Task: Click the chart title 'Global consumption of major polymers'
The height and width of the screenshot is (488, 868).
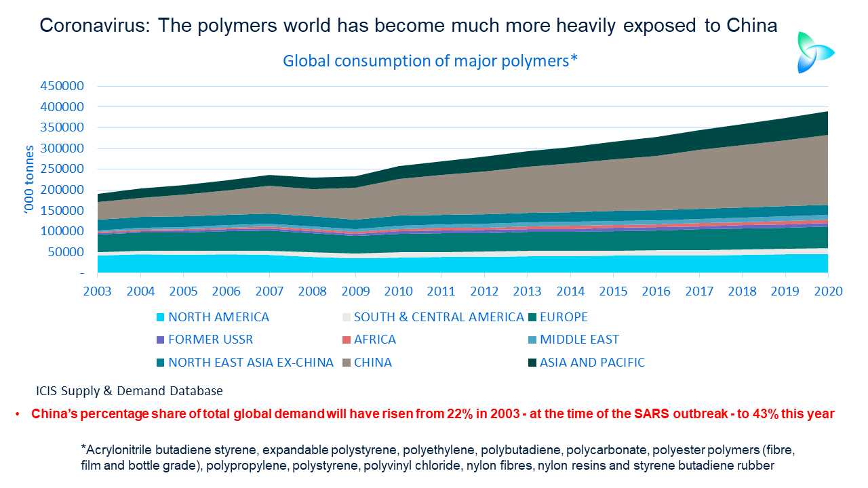Action: [430, 60]
